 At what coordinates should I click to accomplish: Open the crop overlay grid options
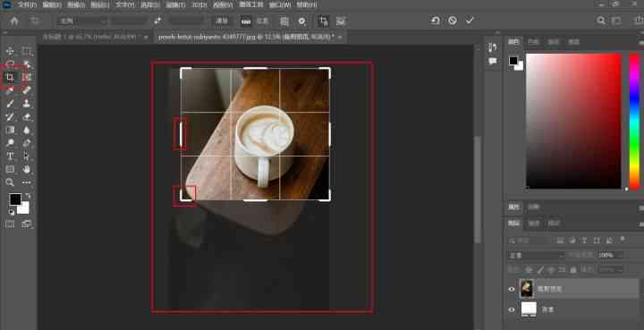click(284, 21)
